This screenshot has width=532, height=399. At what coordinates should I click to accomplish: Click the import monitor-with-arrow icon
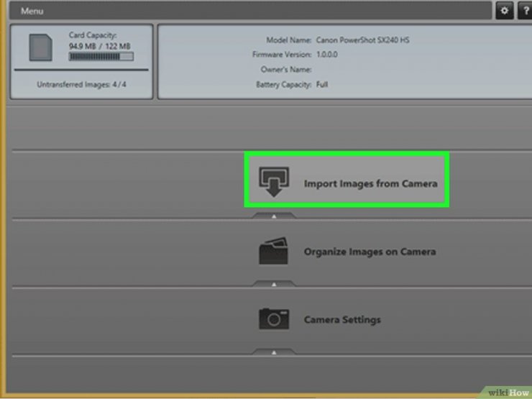(x=274, y=182)
